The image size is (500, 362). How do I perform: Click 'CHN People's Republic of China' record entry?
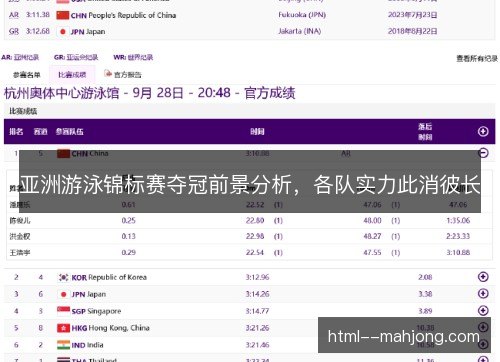point(123,15)
